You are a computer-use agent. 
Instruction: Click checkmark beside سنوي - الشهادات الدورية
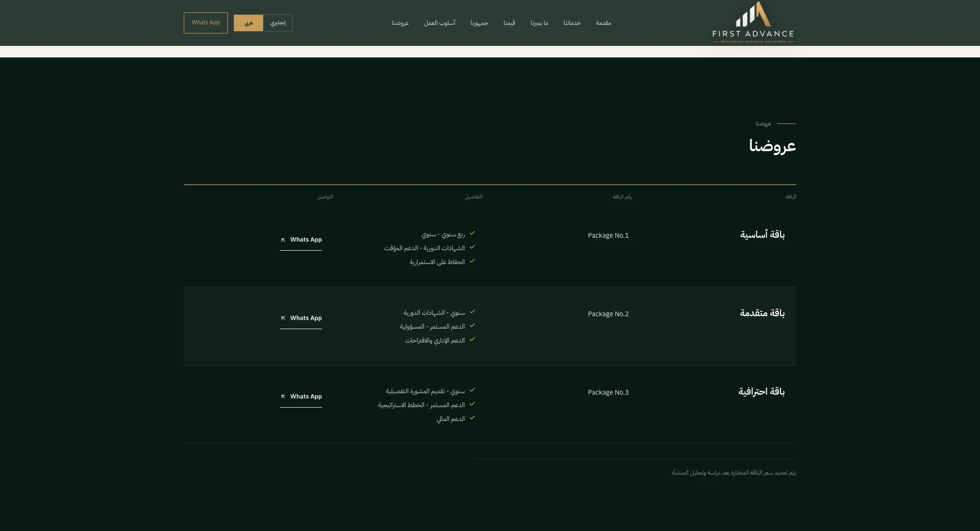point(472,312)
